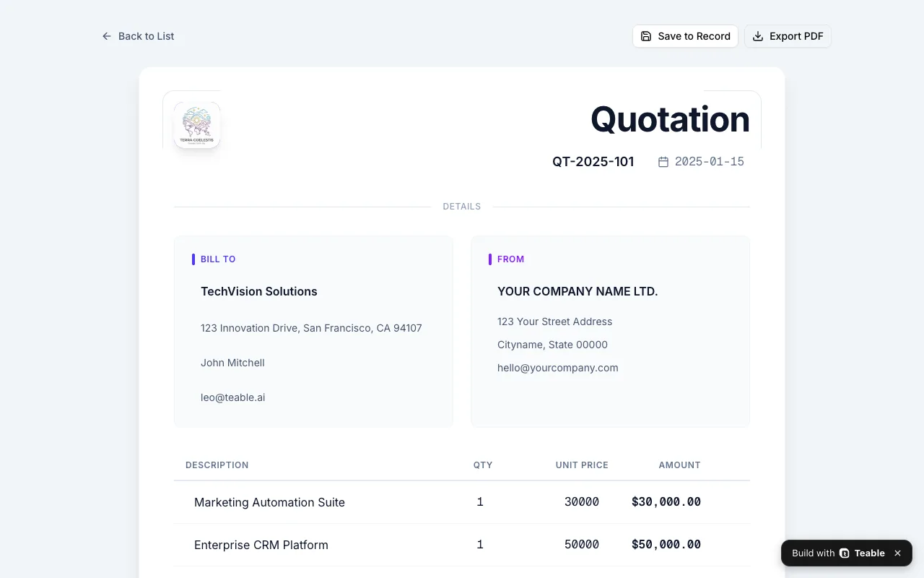The width and height of the screenshot is (924, 578).
Task: Click the Export PDF button
Action: click(x=788, y=36)
